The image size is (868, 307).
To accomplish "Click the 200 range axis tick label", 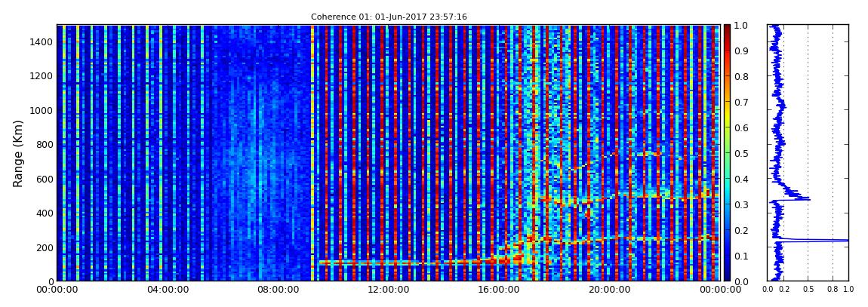I will tap(45, 248).
